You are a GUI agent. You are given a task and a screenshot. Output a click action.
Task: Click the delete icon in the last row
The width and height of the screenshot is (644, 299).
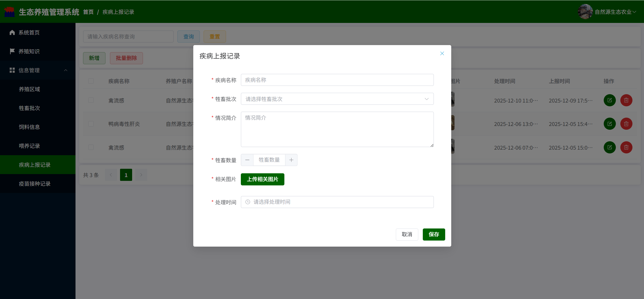tap(626, 147)
